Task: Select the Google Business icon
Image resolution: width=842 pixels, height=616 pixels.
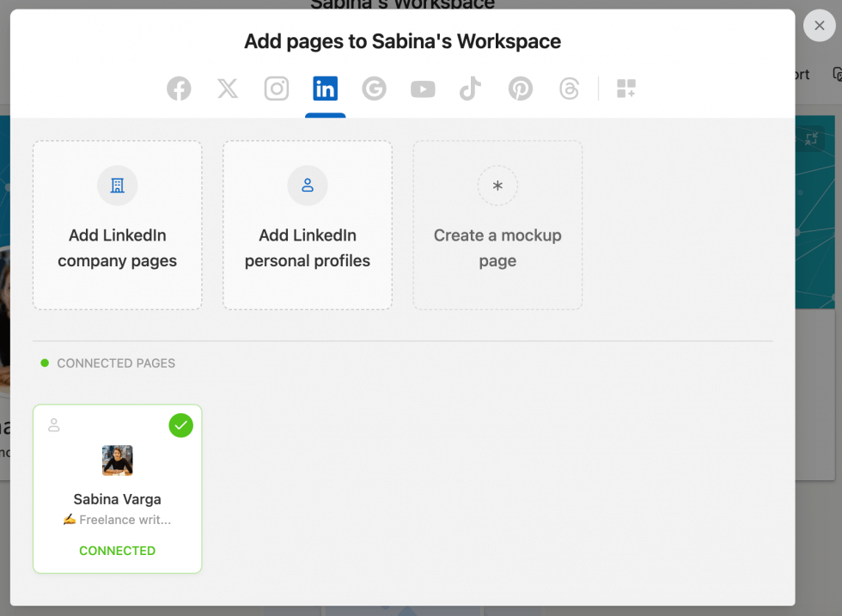Action: [x=374, y=88]
